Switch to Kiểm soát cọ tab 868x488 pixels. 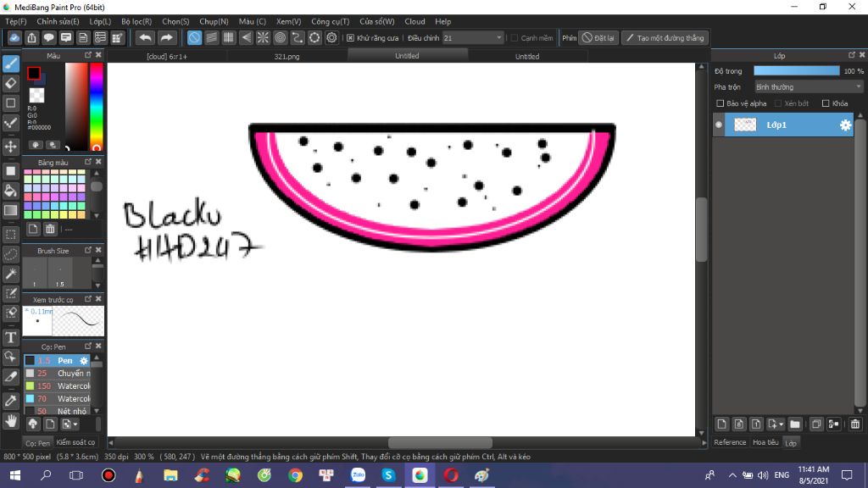coord(75,442)
